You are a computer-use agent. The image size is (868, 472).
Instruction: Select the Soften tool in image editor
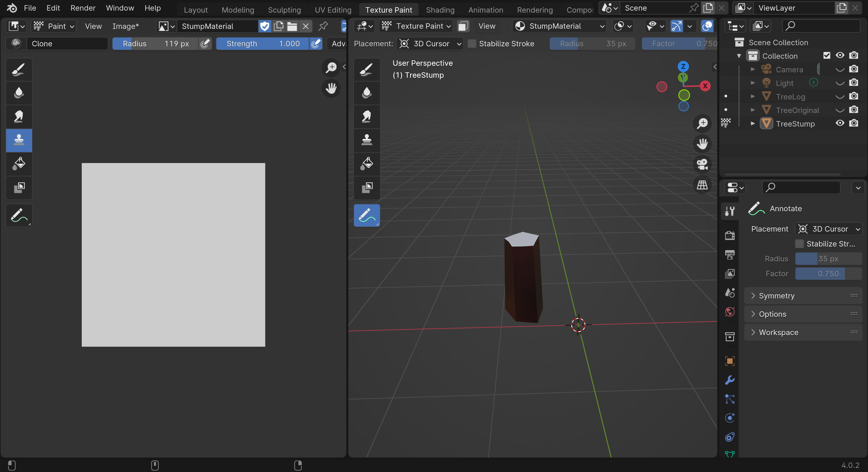point(19,93)
